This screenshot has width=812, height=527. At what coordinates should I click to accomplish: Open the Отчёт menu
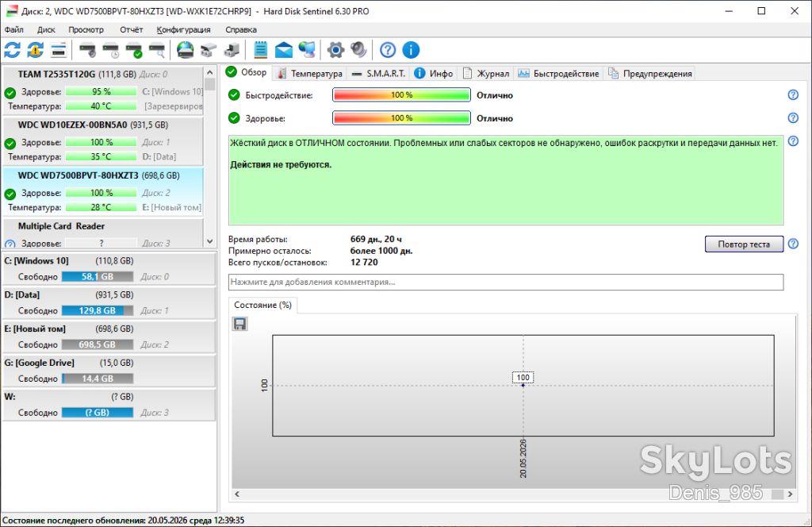tap(131, 29)
